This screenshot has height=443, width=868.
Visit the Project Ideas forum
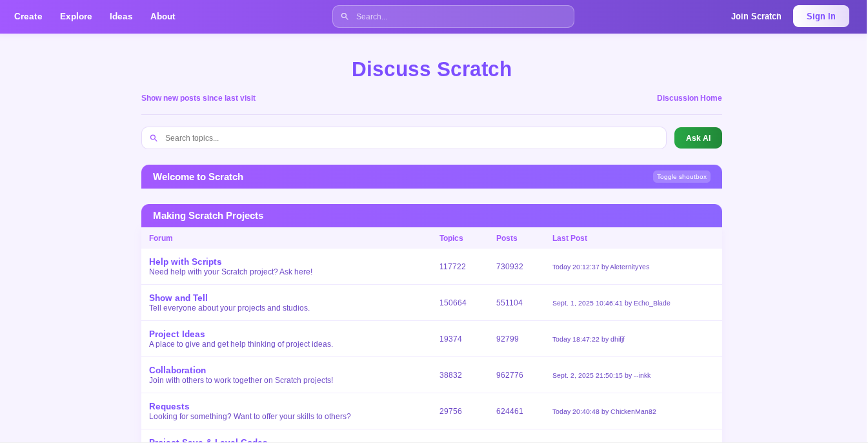(x=177, y=334)
